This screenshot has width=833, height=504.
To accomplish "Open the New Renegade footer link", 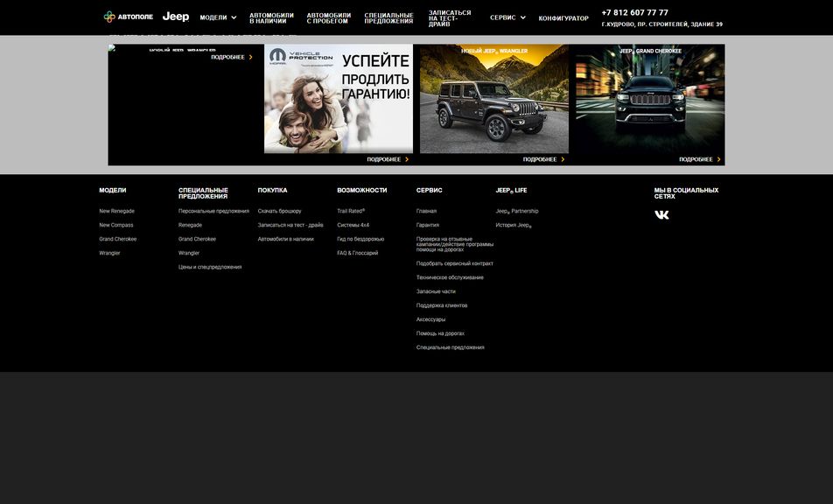I will point(117,212).
